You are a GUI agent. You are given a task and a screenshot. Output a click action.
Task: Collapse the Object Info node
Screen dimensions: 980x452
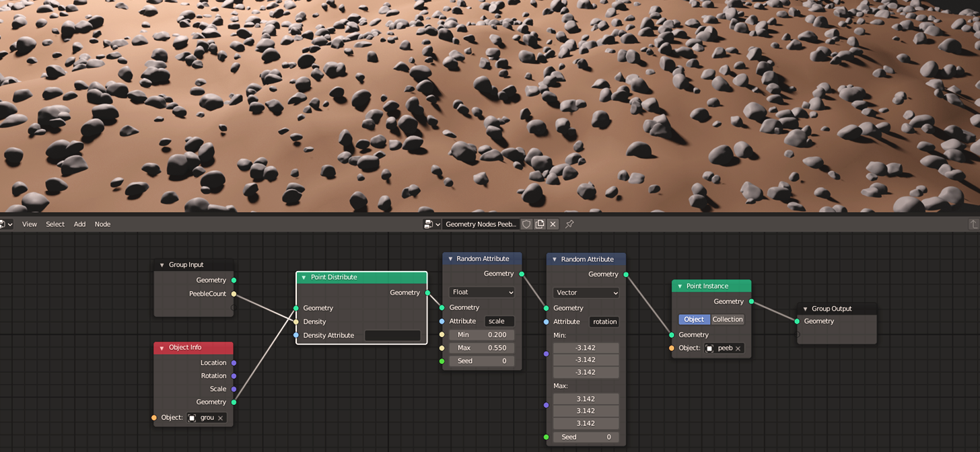pos(162,348)
